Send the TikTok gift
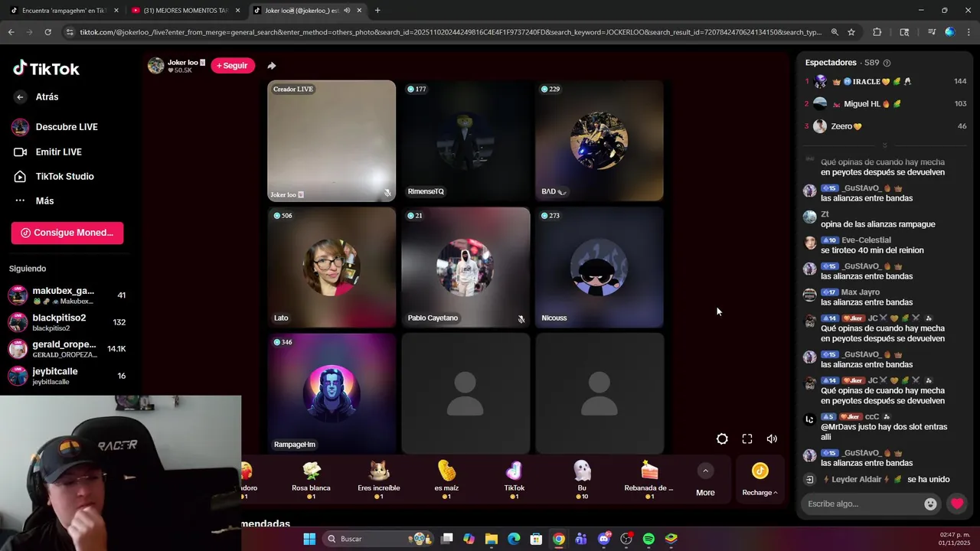980x551 pixels. point(514,480)
